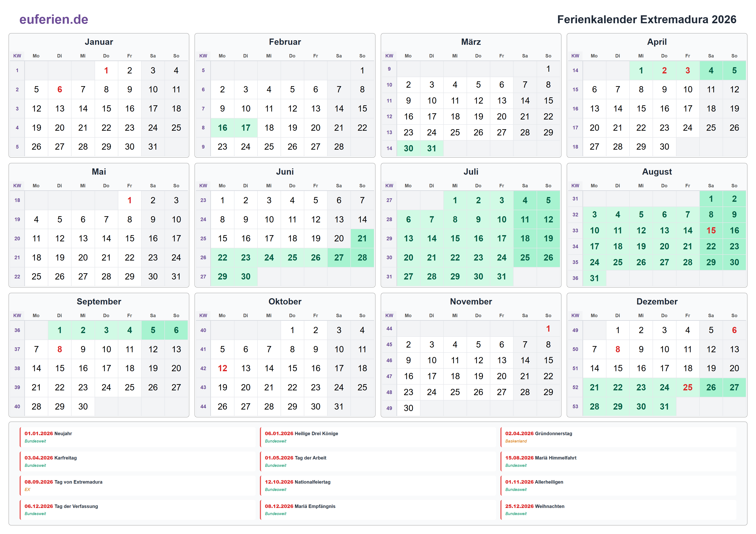
Task: Select the Februar month heading
Action: (285, 42)
